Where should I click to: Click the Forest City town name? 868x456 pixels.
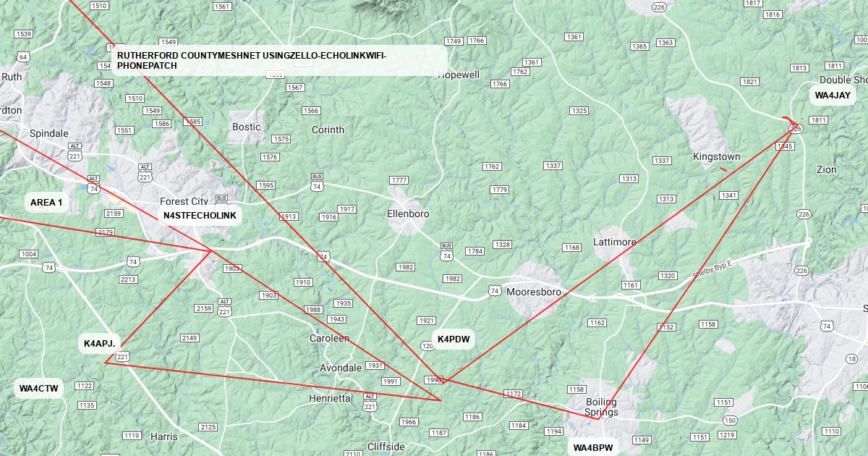(x=184, y=202)
